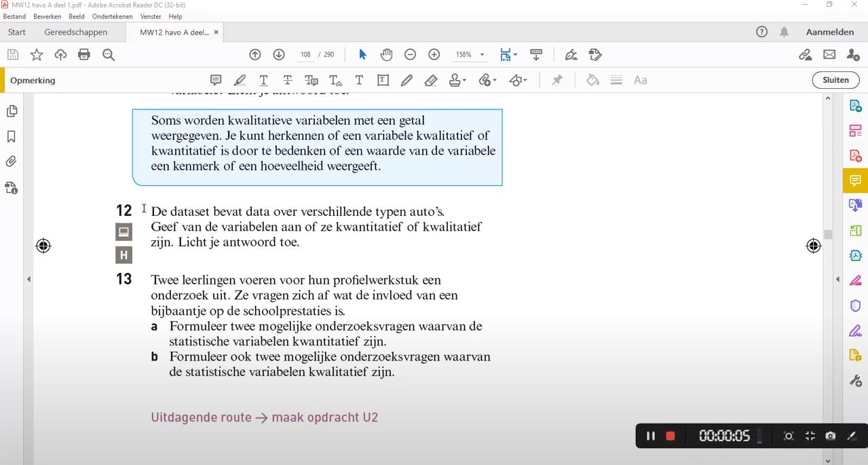
Task: Click the Aanmelden sign-in button
Action: tap(830, 32)
